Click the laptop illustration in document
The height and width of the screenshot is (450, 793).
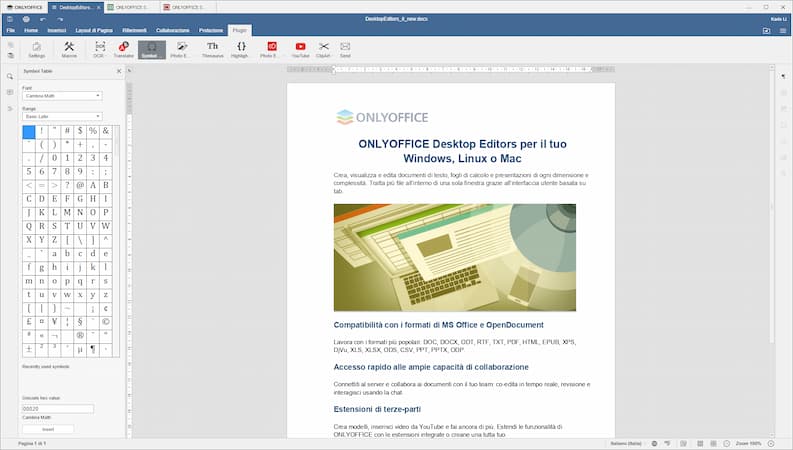[455, 257]
